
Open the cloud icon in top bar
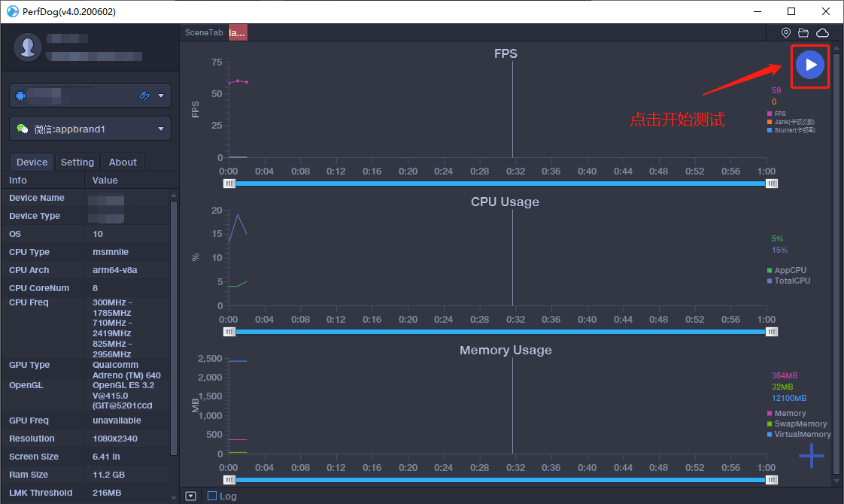822,33
